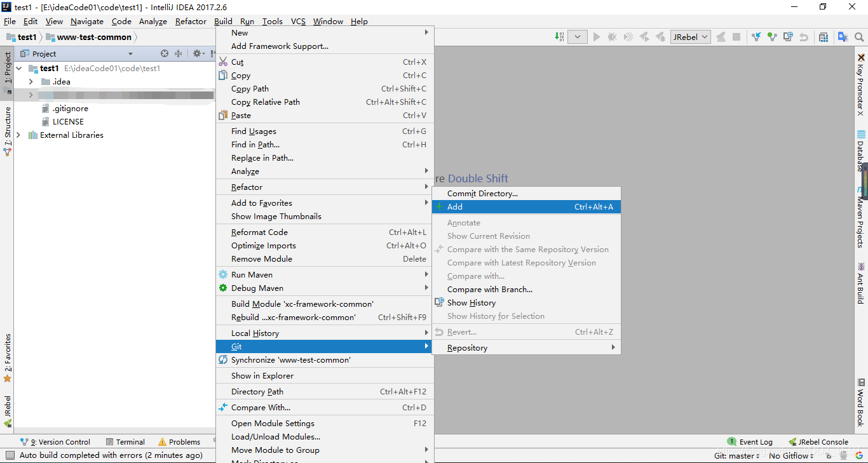Click the Run with Coverage icon
This screenshot has width=868, height=463.
(628, 37)
